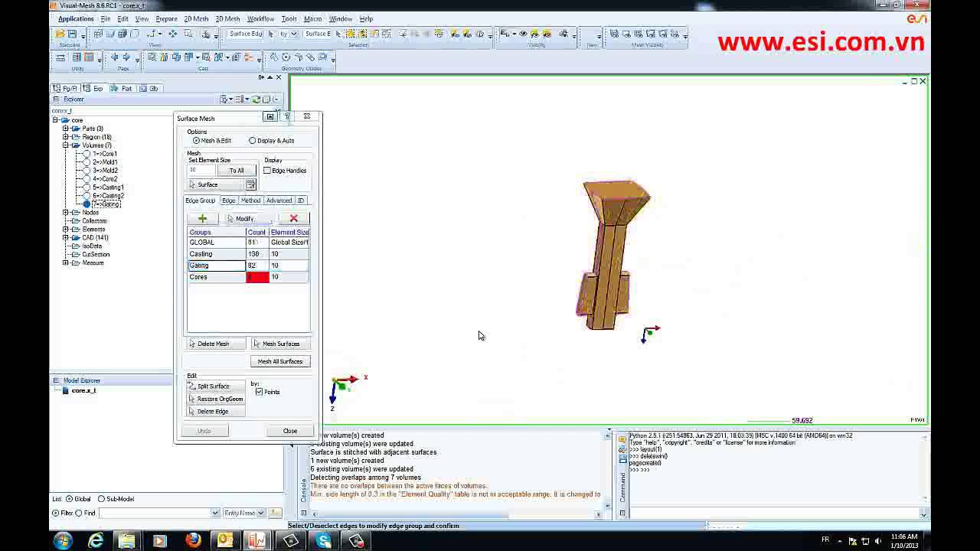
Task: Click the red X delete group icon
Action: [293, 219]
